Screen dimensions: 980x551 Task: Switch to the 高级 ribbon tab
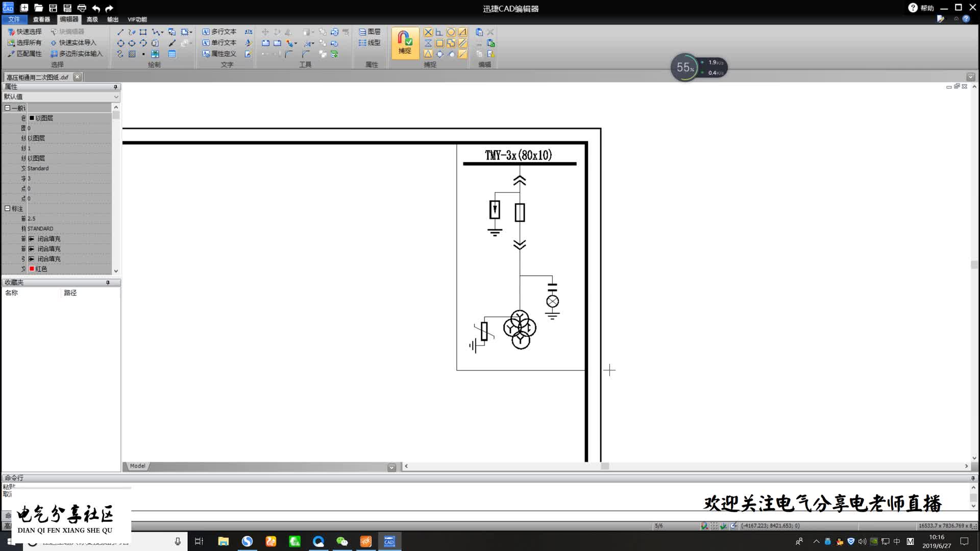pyautogui.click(x=92, y=19)
